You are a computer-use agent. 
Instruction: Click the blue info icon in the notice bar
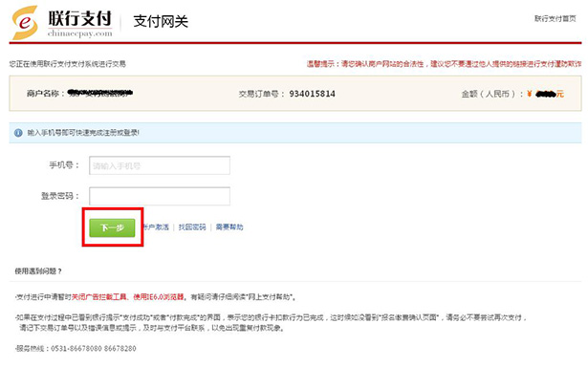(x=18, y=133)
